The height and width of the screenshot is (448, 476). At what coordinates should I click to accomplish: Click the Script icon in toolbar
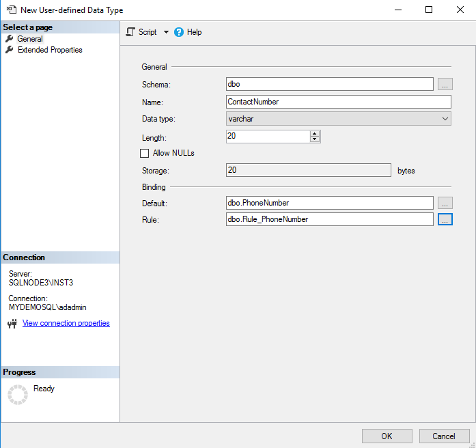(x=131, y=32)
